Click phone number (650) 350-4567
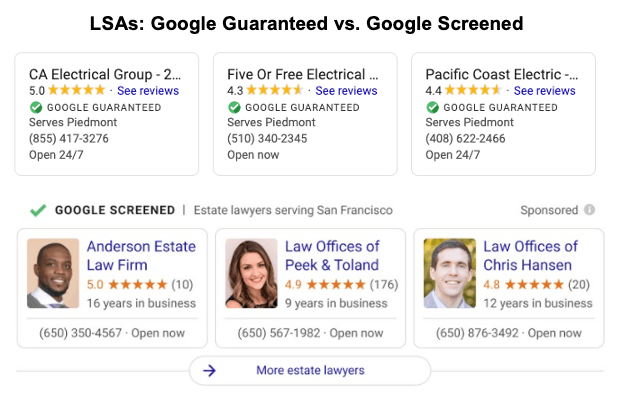 (x=81, y=333)
